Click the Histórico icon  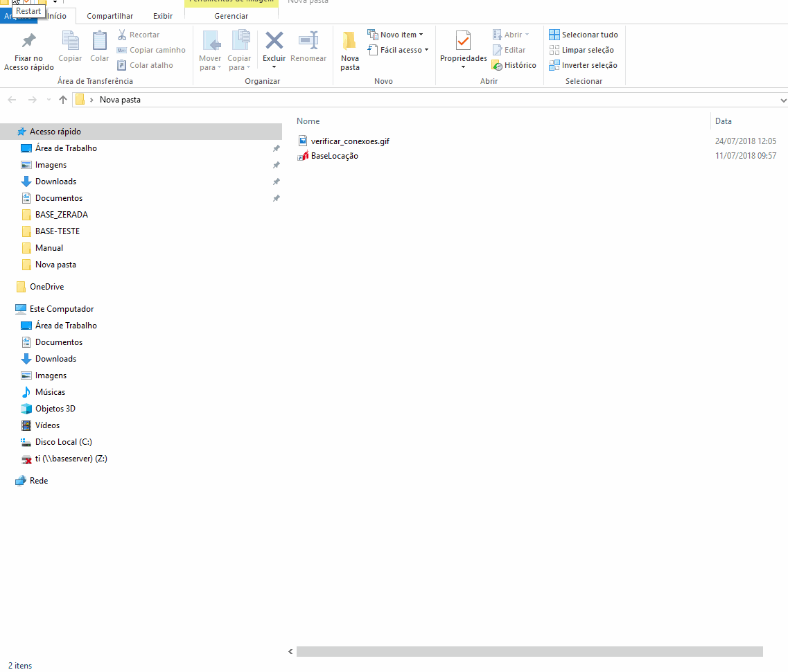tap(497, 65)
